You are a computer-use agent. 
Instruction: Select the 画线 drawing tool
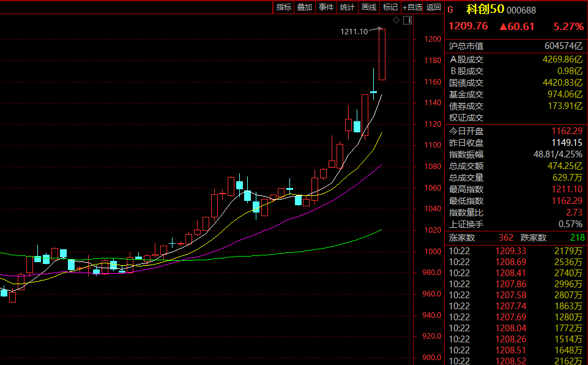click(x=368, y=7)
